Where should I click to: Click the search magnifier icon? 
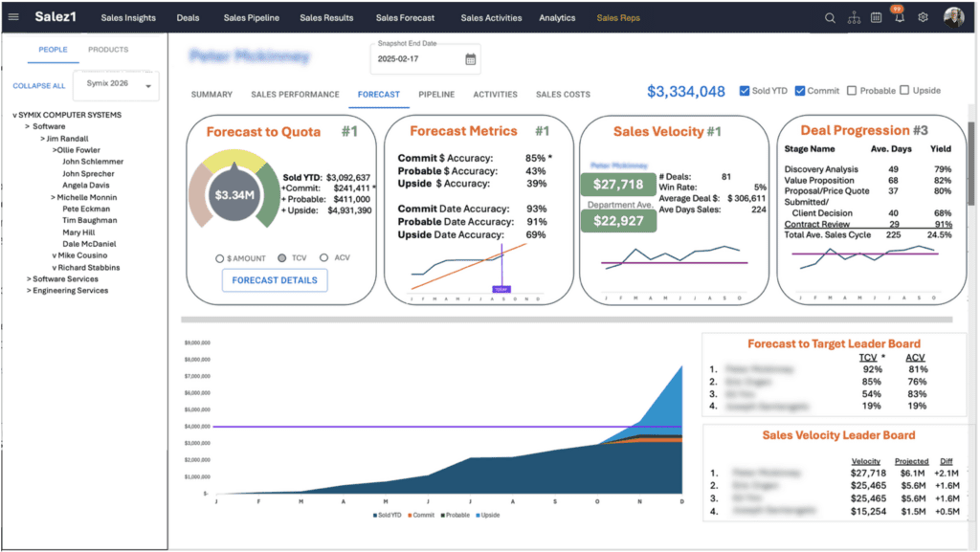pyautogui.click(x=830, y=17)
